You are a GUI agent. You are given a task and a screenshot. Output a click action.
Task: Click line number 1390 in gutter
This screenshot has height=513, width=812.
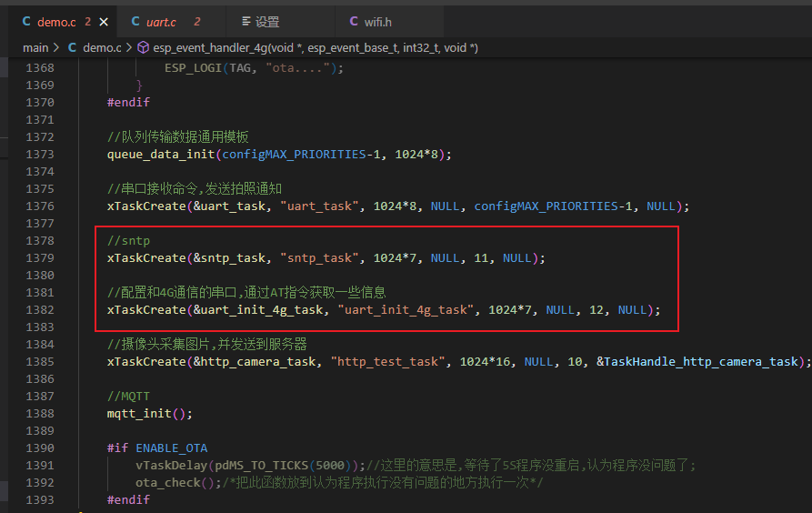pyautogui.click(x=40, y=448)
